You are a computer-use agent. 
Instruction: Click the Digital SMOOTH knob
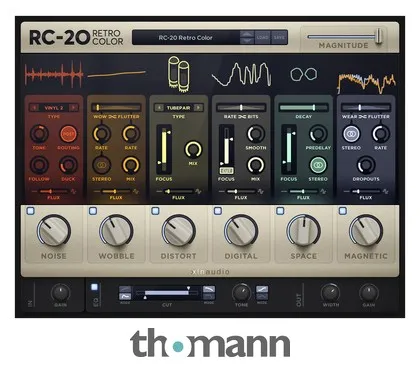tap(256, 134)
